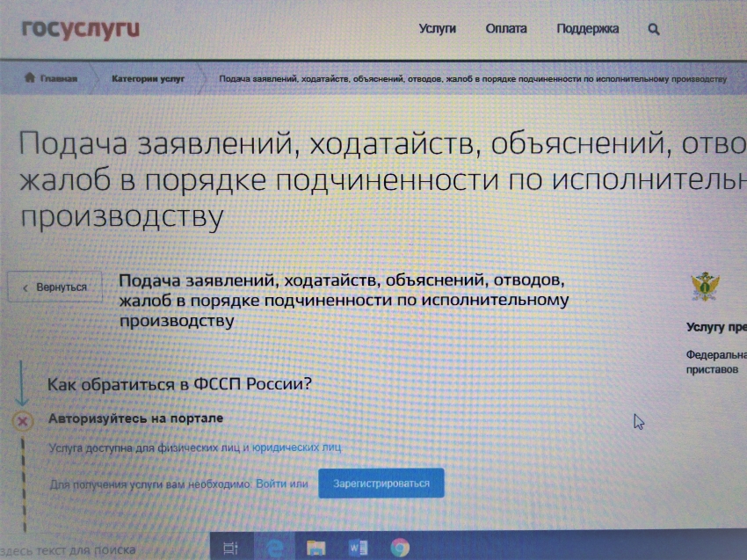Click the red cross status icon by Авторизуйтесь
The width and height of the screenshot is (747, 560).
tap(22, 421)
